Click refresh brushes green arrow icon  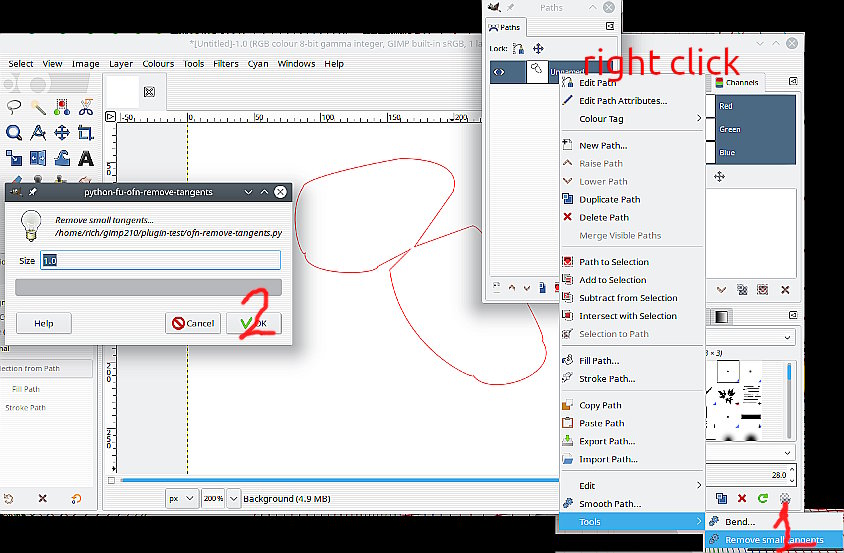tap(763, 498)
